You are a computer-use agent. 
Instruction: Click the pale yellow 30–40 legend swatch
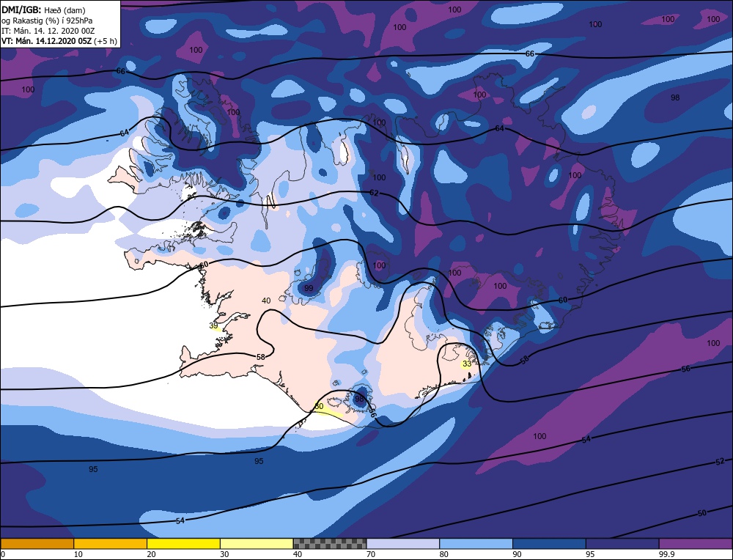tap(257, 543)
